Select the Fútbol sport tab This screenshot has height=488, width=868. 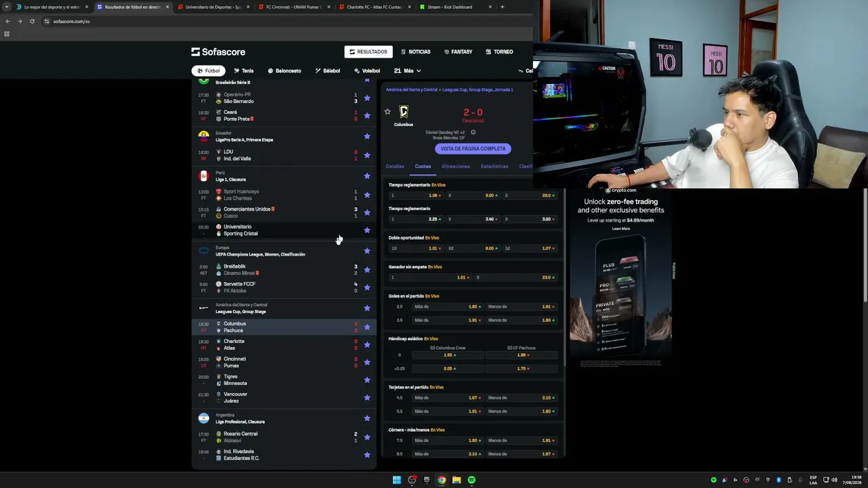click(208, 70)
